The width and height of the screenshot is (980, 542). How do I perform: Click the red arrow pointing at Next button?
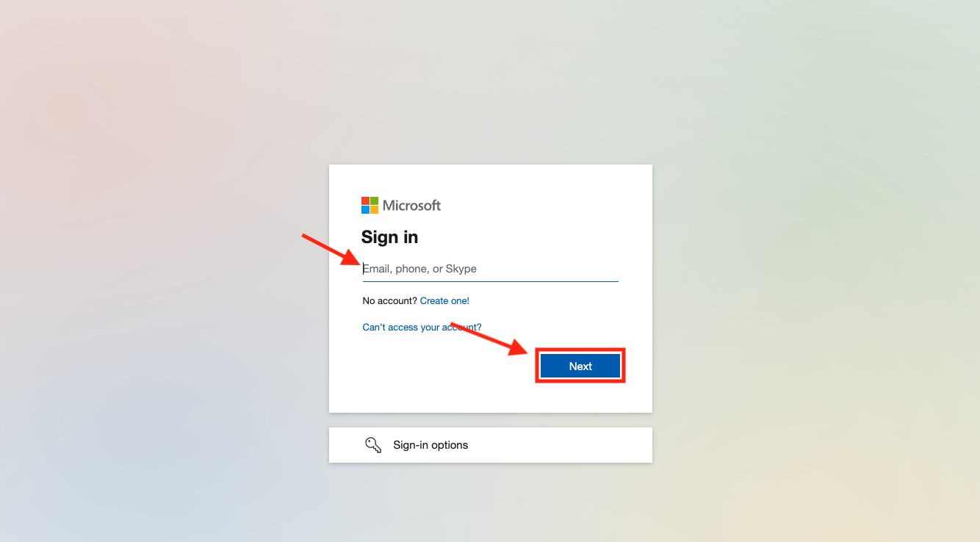point(490,339)
